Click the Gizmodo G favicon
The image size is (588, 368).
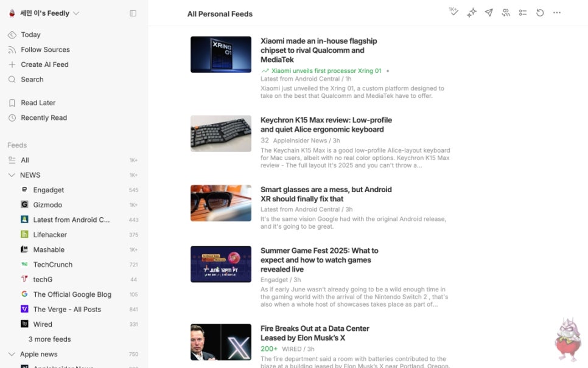24,204
